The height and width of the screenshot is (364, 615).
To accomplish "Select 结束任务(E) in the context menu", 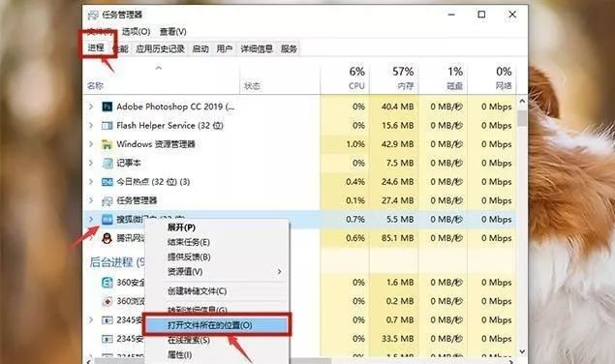I will pos(189,242).
